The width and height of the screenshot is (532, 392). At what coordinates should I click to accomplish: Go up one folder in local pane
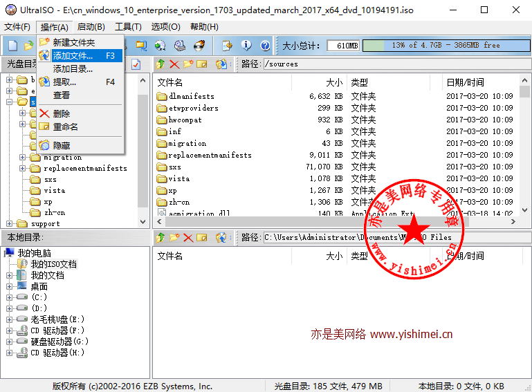[x=160, y=238]
